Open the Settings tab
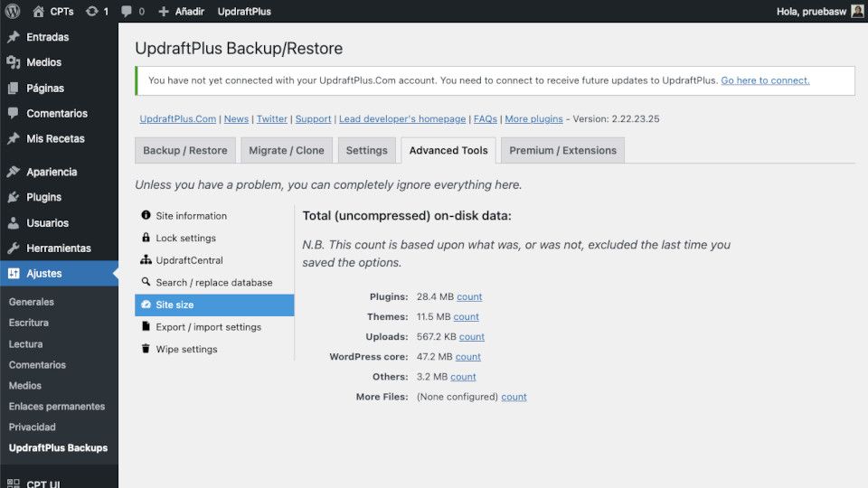 tap(366, 151)
